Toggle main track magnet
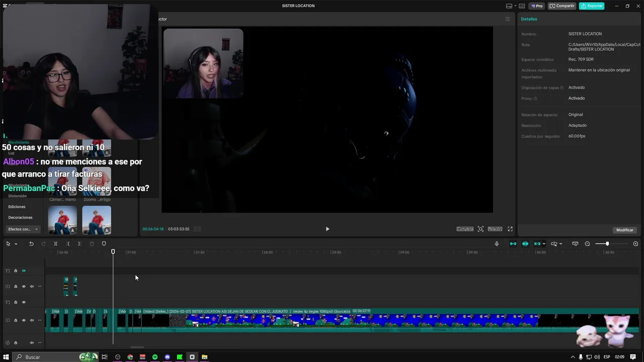The image size is (644, 362). (x=513, y=244)
